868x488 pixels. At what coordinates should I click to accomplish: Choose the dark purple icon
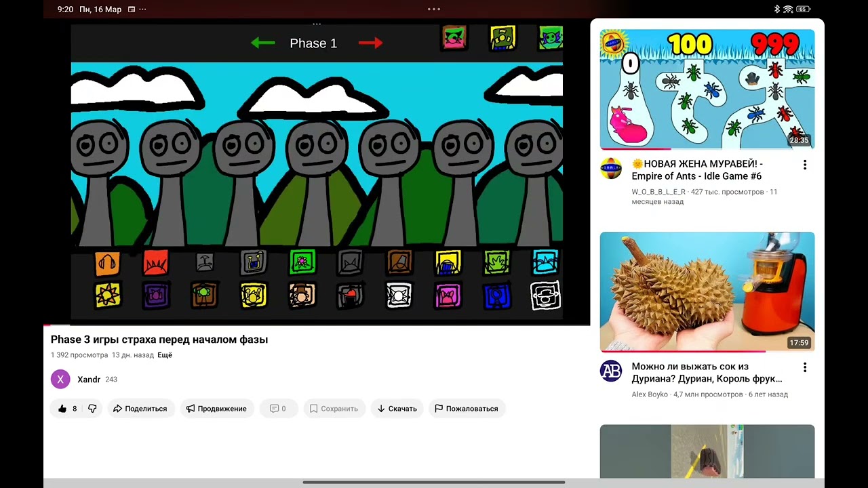click(x=156, y=295)
